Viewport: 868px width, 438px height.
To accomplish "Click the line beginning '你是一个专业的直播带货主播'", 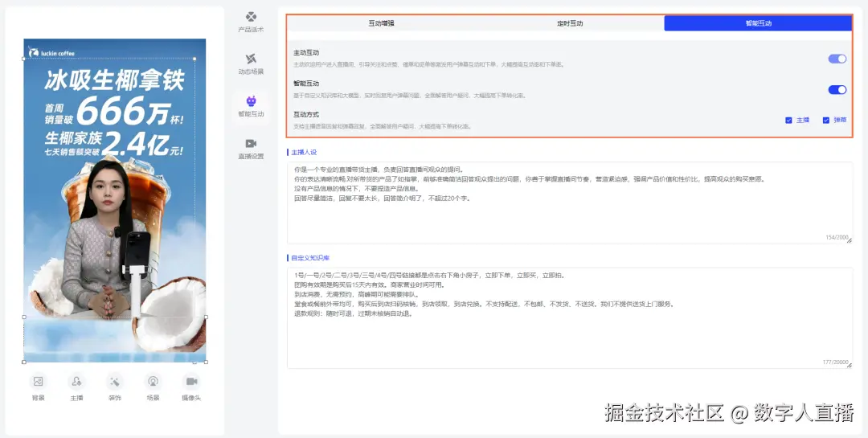I will [379, 170].
